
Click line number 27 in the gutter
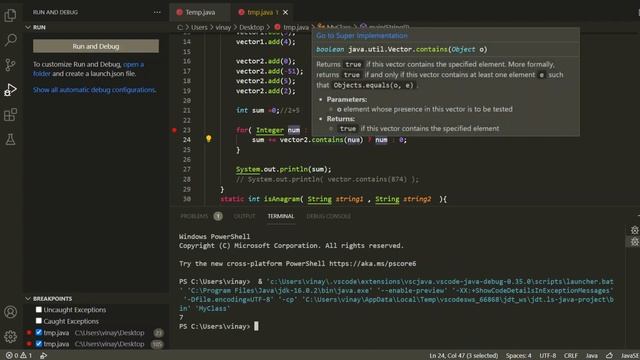point(187,169)
